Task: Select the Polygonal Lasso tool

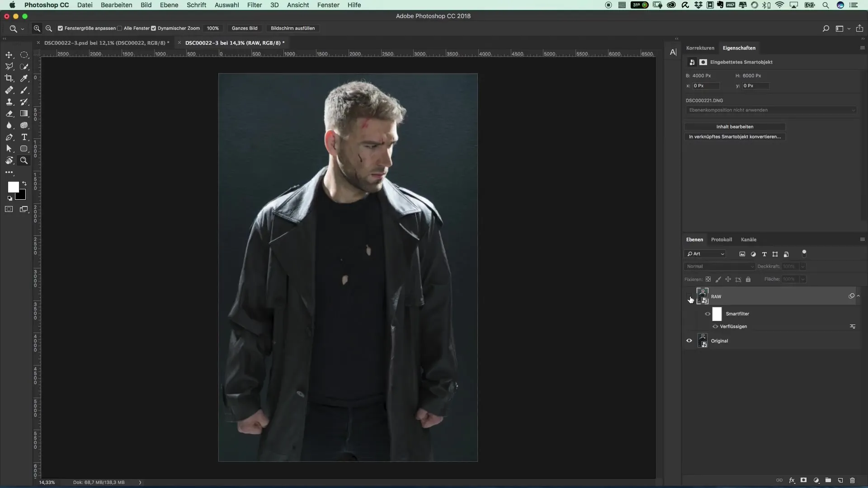Action: point(9,66)
